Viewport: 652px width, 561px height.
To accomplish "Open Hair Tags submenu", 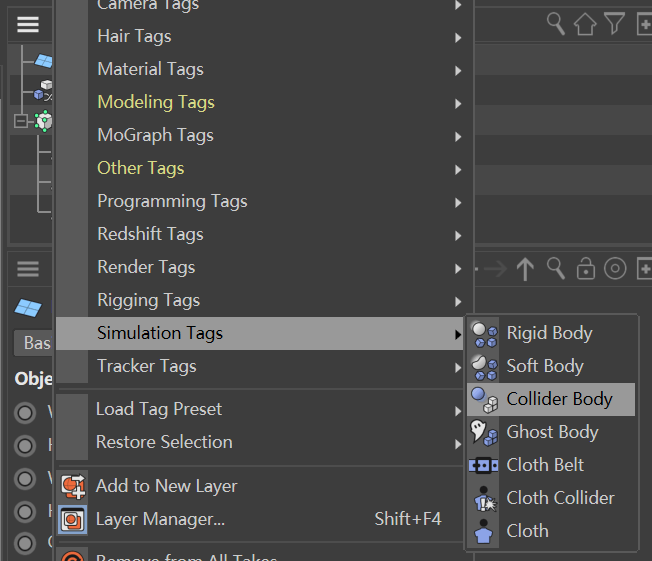I will pyautogui.click(x=259, y=37).
